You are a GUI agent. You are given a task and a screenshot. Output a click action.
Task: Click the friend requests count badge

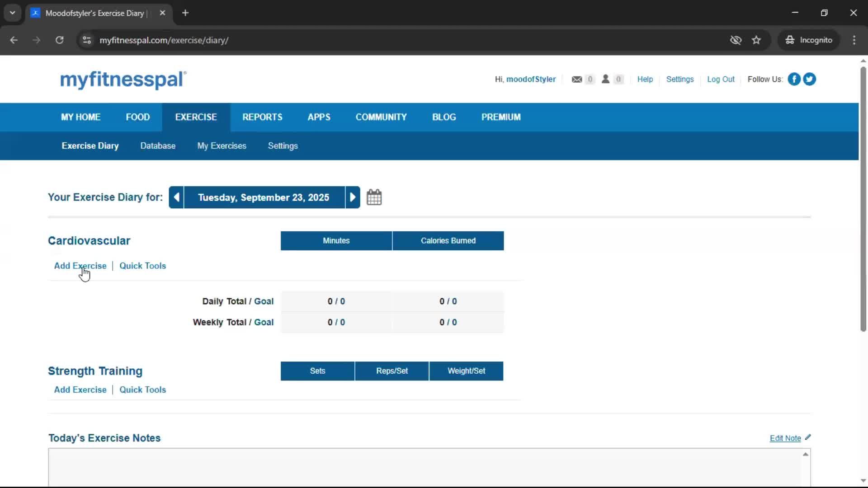pos(618,80)
